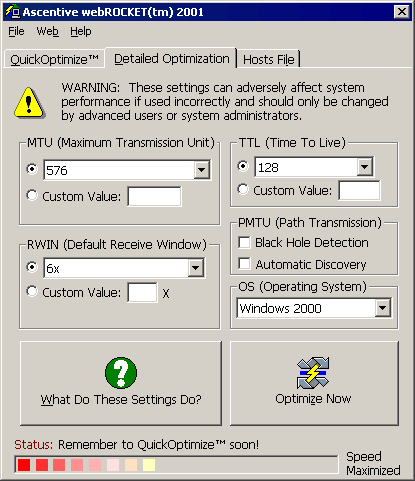Image resolution: width=415 pixels, height=481 pixels.
Task: Click the RWIN (Default Receive Window) group label
Action: [x=117, y=245]
